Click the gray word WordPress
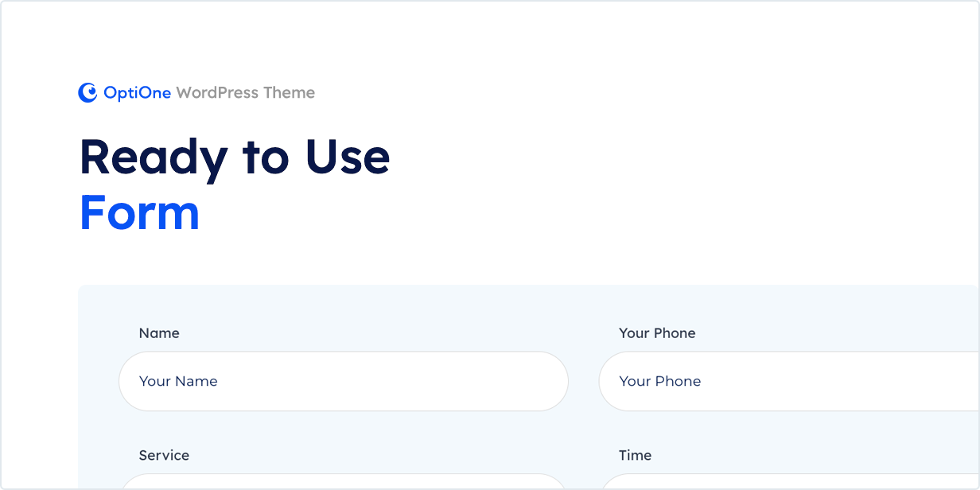This screenshot has height=490, width=980. click(x=217, y=93)
